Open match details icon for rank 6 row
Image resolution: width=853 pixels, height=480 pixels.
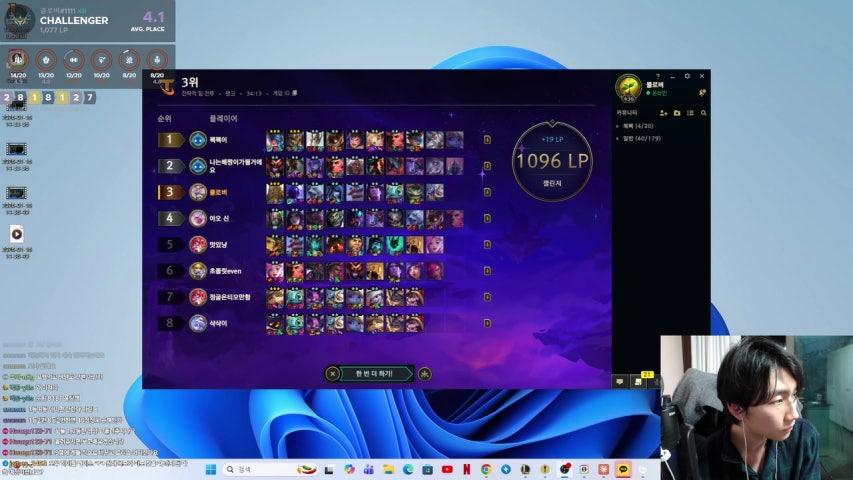(487, 270)
